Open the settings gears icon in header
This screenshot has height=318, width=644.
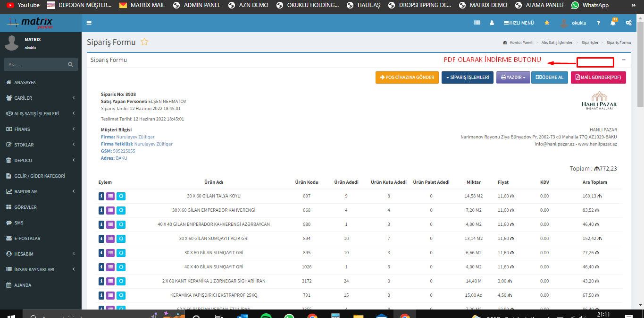[x=628, y=23]
